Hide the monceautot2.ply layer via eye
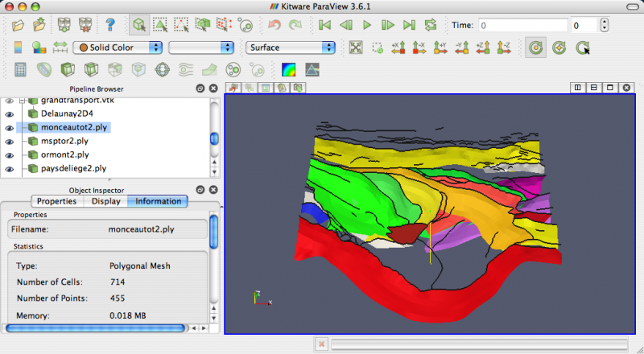644x354 pixels. (10, 127)
